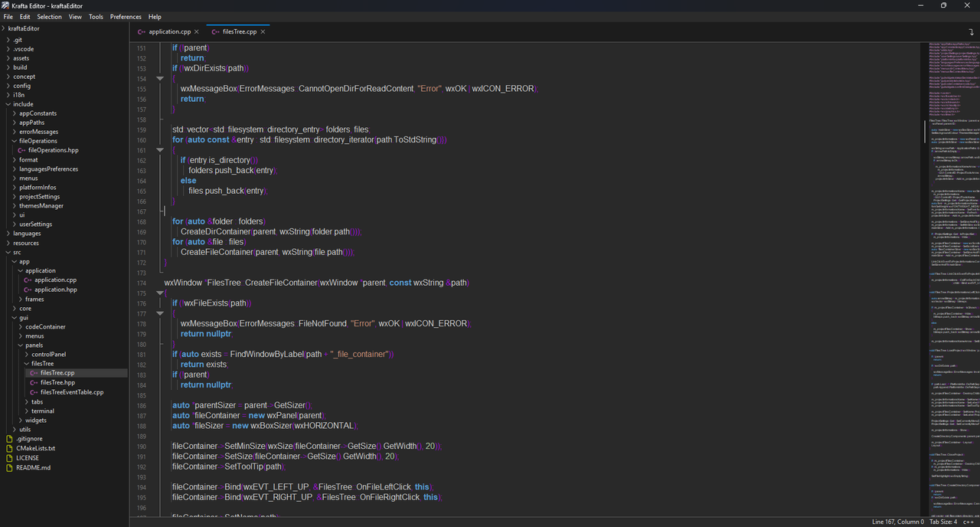
Task: Open the View menu
Action: [x=75, y=16]
